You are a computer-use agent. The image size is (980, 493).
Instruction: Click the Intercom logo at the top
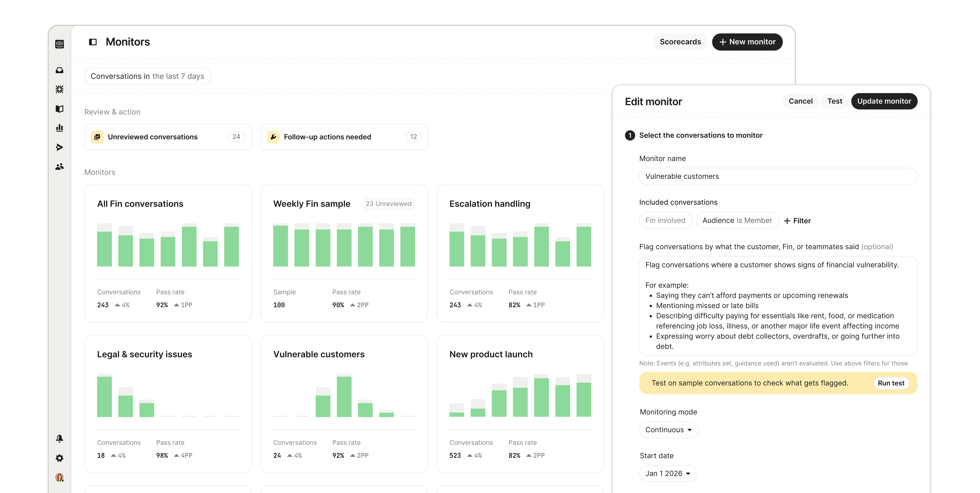click(x=59, y=44)
